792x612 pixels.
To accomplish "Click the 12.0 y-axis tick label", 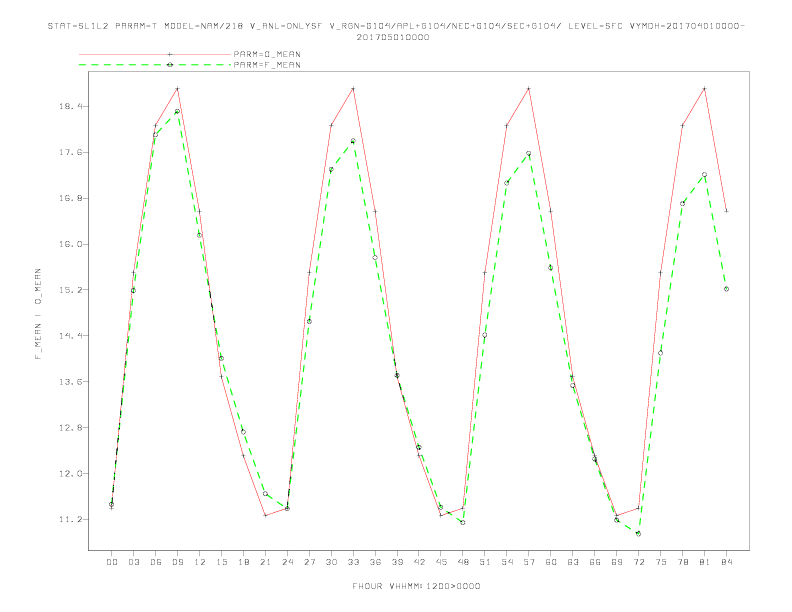I will [x=69, y=474].
